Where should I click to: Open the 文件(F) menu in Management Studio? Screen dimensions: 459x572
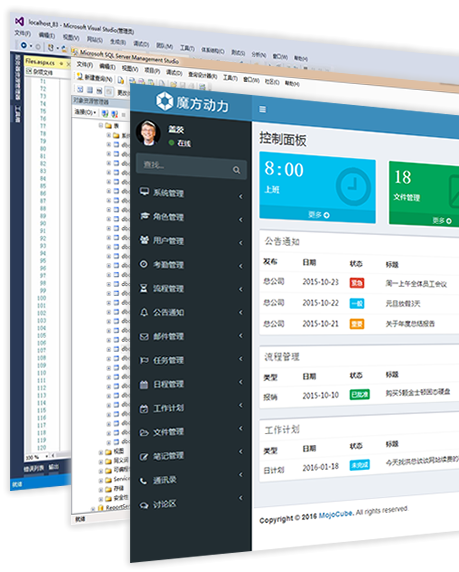pos(85,65)
